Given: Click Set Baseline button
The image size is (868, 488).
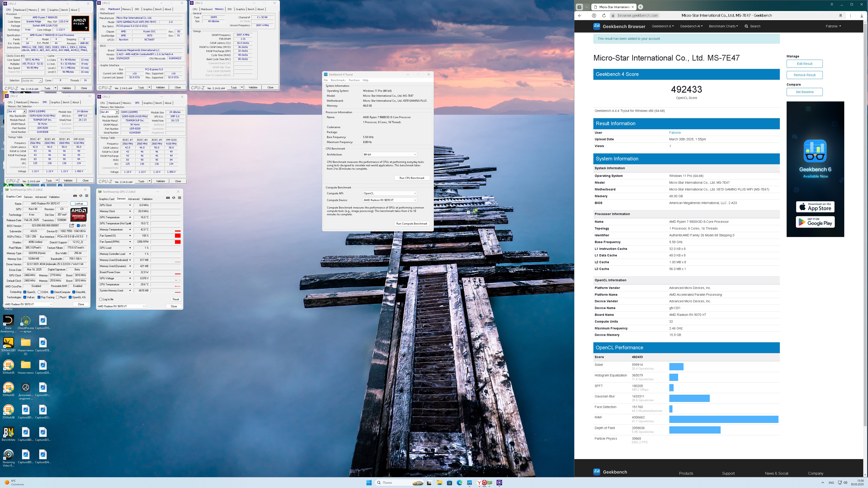Looking at the screenshot, I should point(804,92).
